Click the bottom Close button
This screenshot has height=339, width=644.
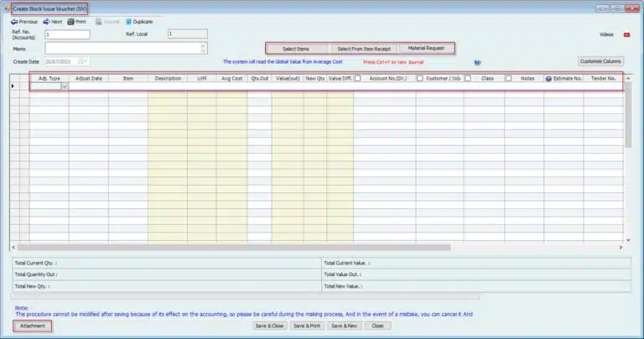tap(378, 326)
